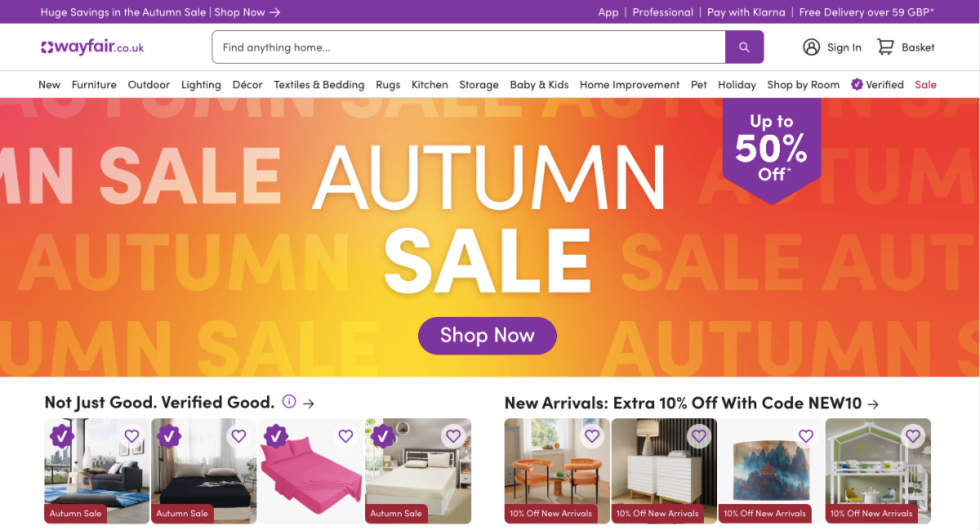Toggle favourite heart on kids bunk bed
Image resolution: width=980 pixels, height=531 pixels.
click(913, 436)
